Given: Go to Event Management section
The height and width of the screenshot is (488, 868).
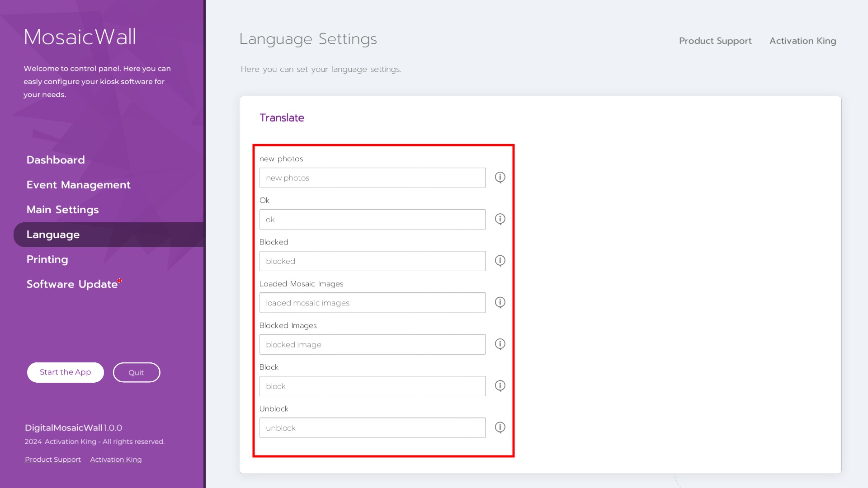Looking at the screenshot, I should pyautogui.click(x=78, y=185).
